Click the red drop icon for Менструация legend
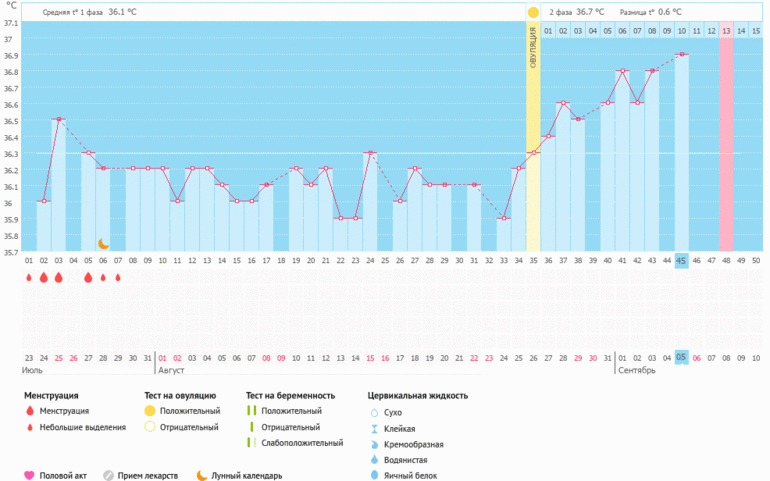The height and width of the screenshot is (481, 770). point(29,411)
